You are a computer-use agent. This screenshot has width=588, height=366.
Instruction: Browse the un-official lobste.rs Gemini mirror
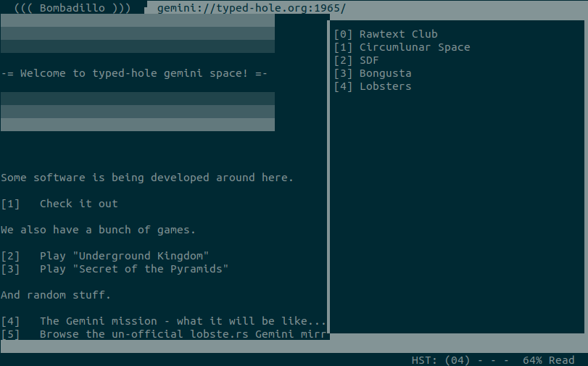(x=183, y=334)
